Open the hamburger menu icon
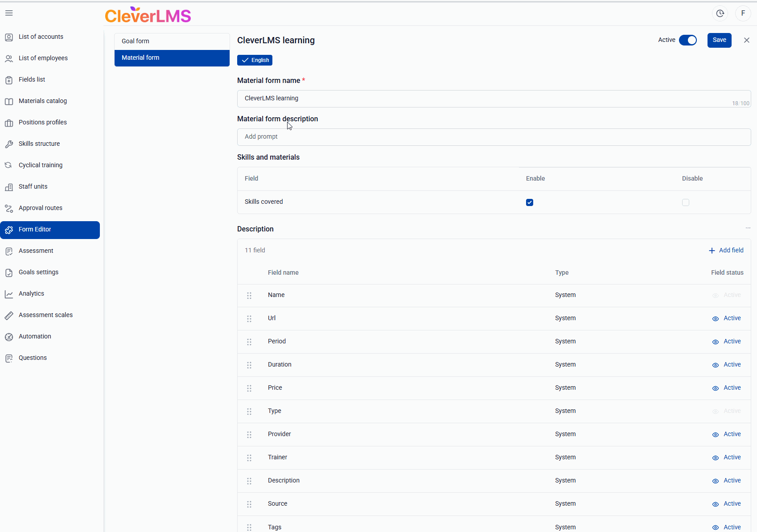The height and width of the screenshot is (532, 757). click(9, 13)
